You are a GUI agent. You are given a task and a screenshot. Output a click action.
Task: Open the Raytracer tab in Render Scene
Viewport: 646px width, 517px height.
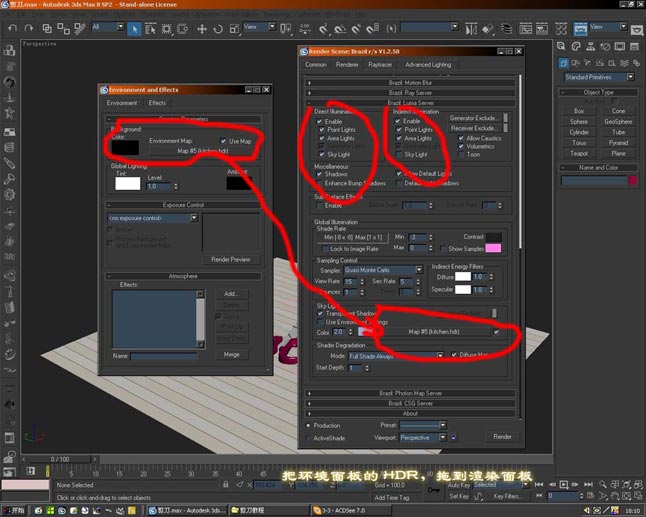(380, 65)
